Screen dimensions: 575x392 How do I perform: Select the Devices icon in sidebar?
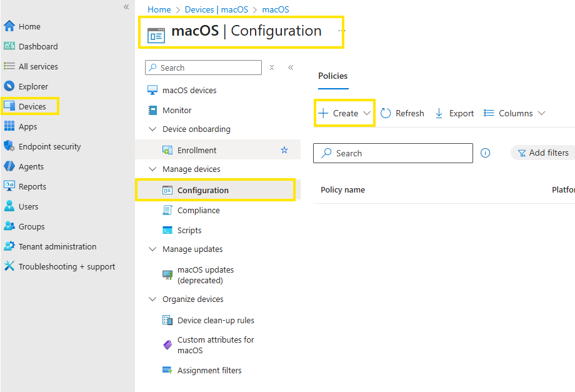pos(9,106)
